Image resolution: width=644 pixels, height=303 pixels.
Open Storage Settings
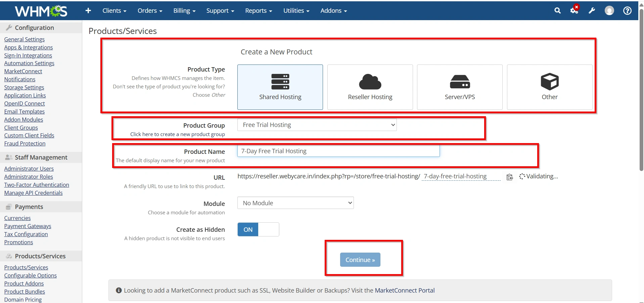coord(24,87)
